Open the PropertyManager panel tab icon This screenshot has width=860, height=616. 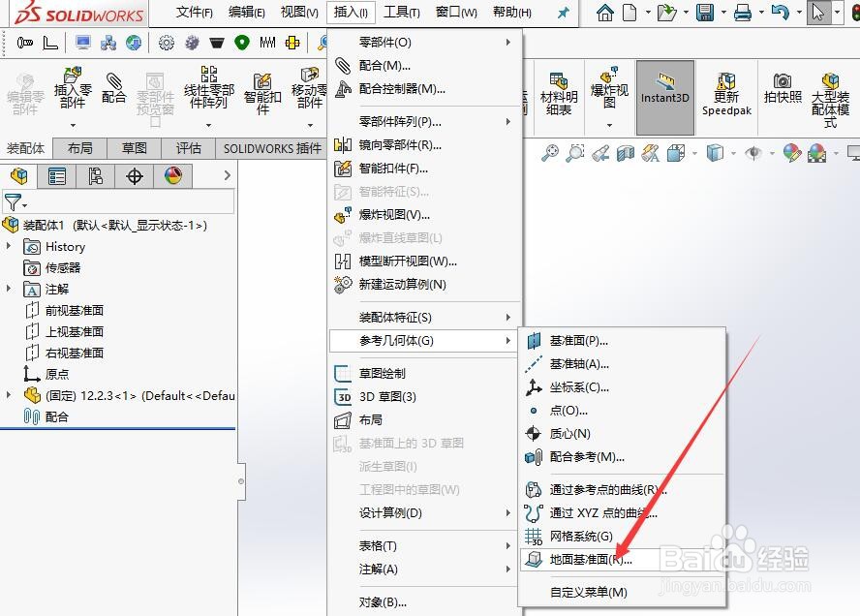56,176
